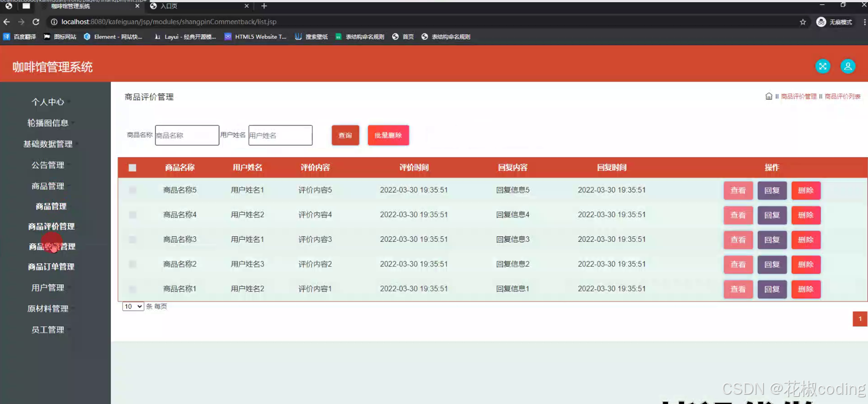Expand 公告管理 in the sidebar
Viewport: 868px width, 404px height.
48,165
